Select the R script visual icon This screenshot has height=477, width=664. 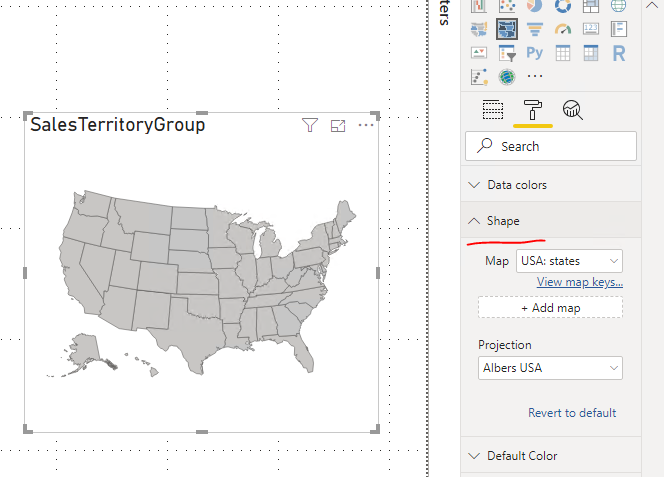point(619,53)
